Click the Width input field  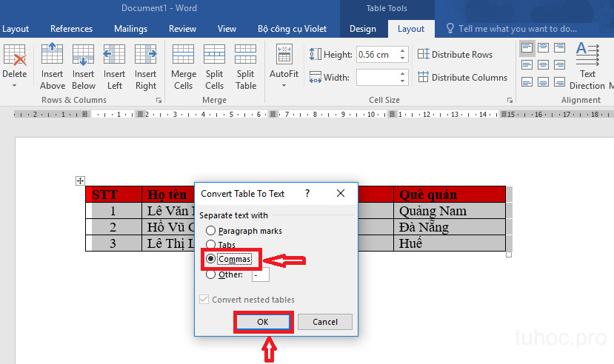click(378, 78)
